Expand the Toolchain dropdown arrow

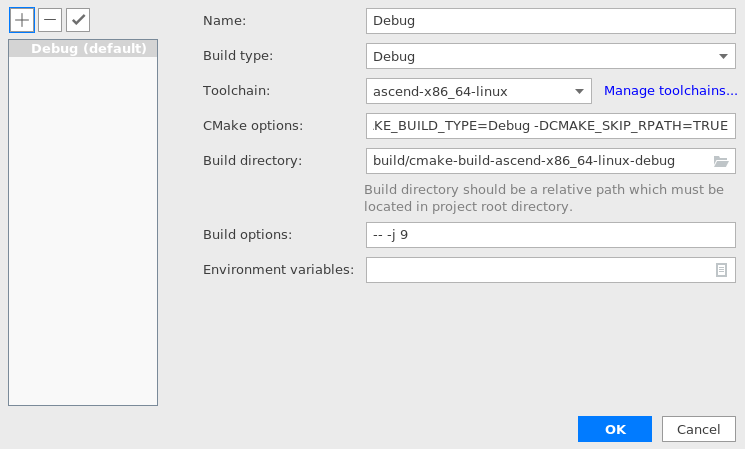[x=579, y=91]
